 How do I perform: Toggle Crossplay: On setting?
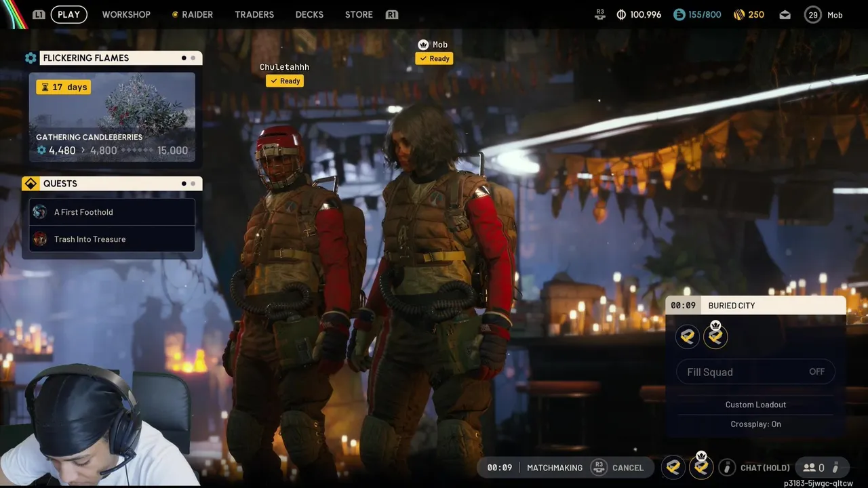pyautogui.click(x=755, y=424)
